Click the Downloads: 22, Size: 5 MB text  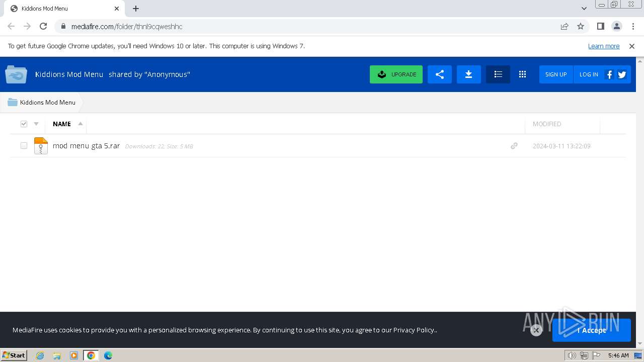pos(159,146)
